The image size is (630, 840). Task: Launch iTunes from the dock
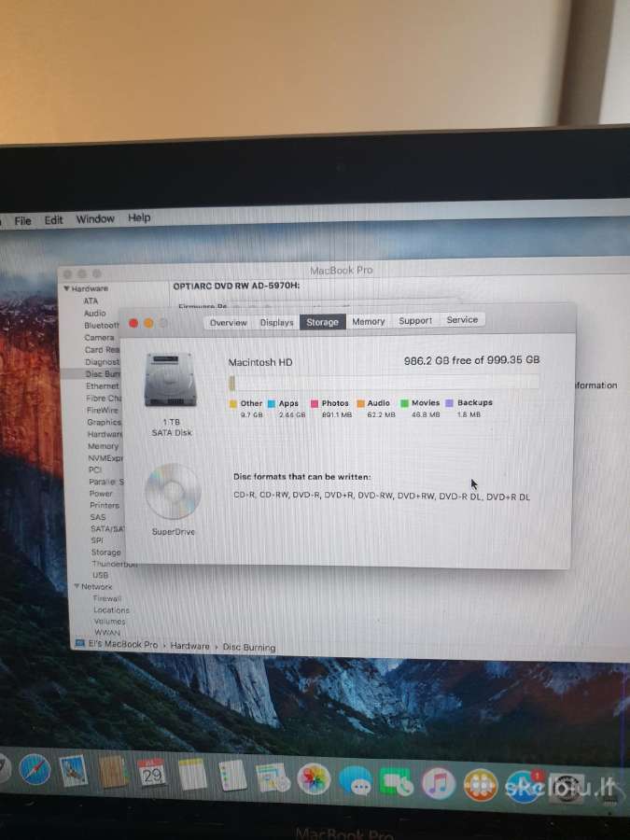tap(439, 783)
